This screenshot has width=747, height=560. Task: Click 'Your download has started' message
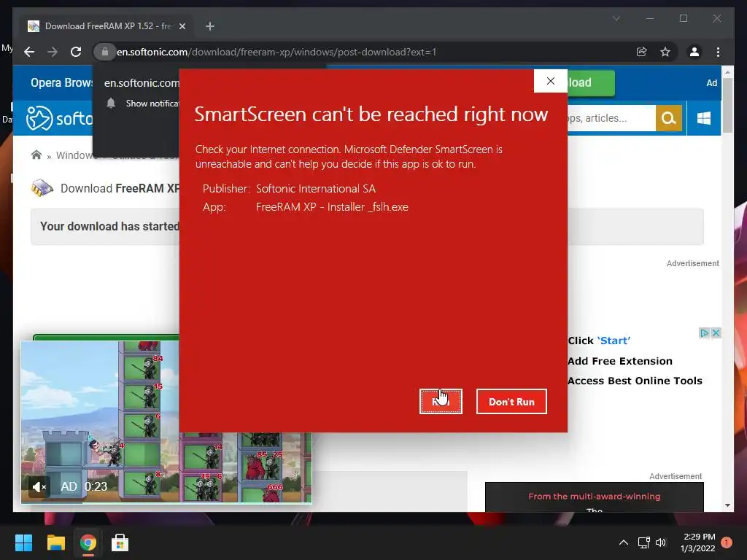click(x=109, y=226)
